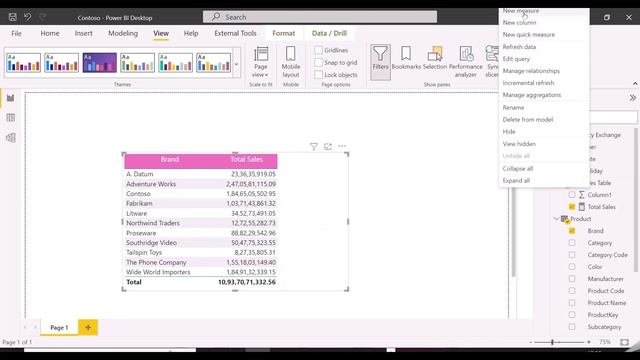Enable the Snap to grid checkbox
The height and width of the screenshot is (360, 640).
pos(318,62)
